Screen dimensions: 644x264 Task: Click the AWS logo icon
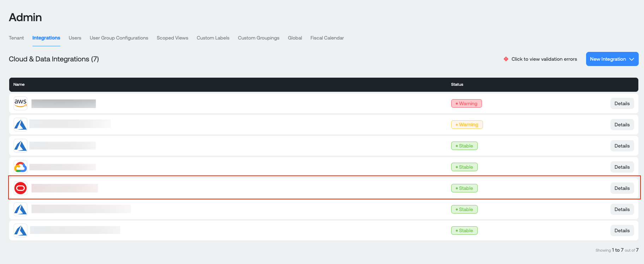tap(20, 103)
